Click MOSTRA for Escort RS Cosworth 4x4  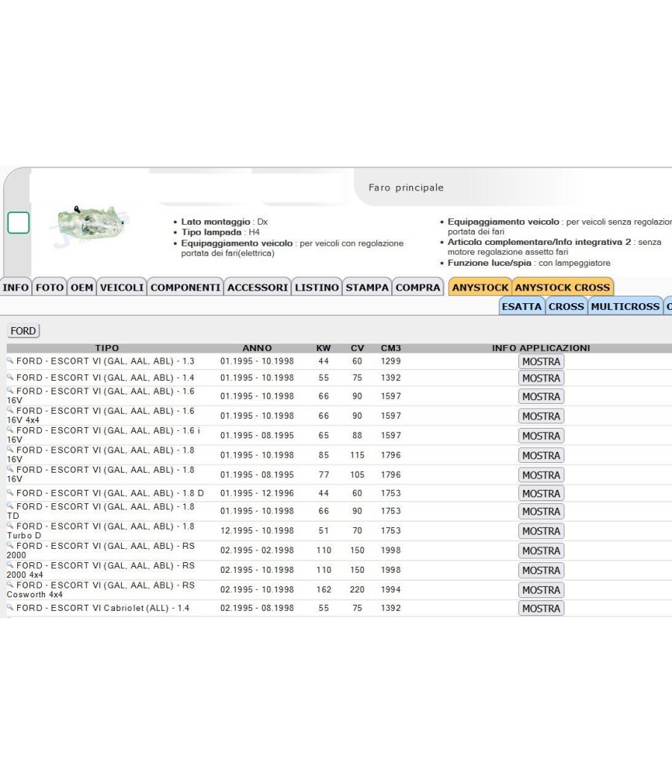coord(541,590)
